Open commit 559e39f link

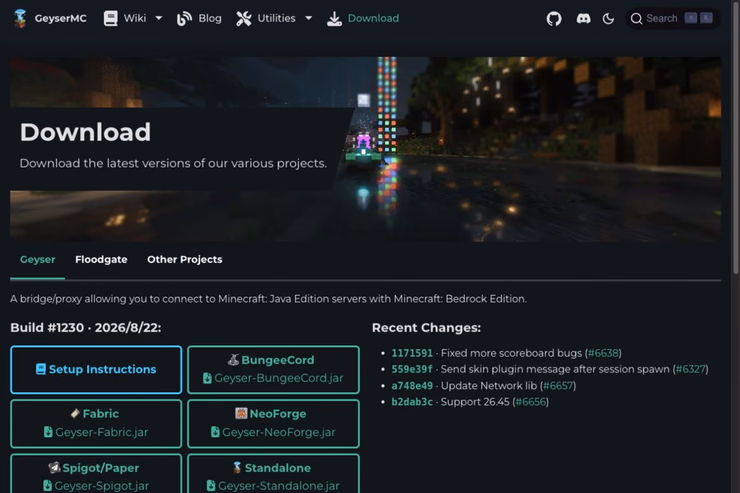coord(412,369)
